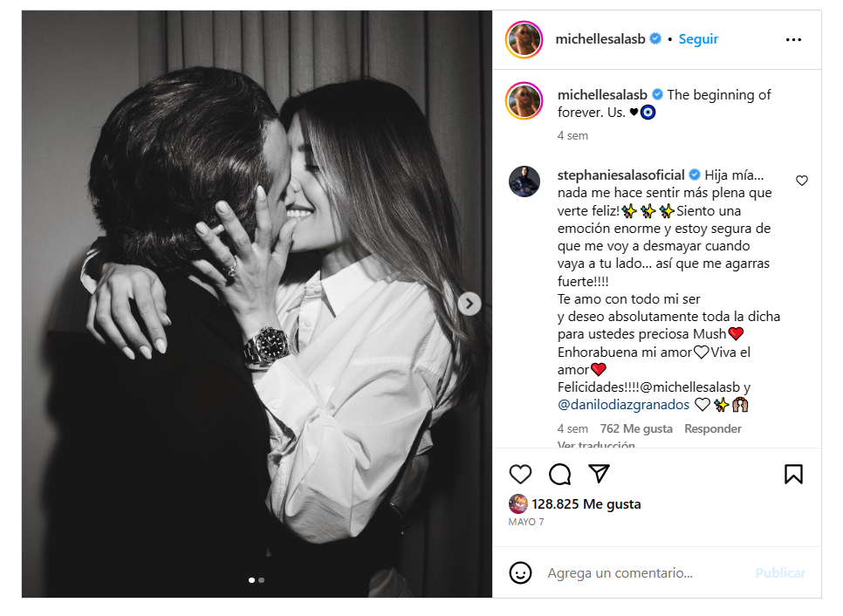
Task: Click the stephaniesalasoficial username
Action: tap(620, 175)
